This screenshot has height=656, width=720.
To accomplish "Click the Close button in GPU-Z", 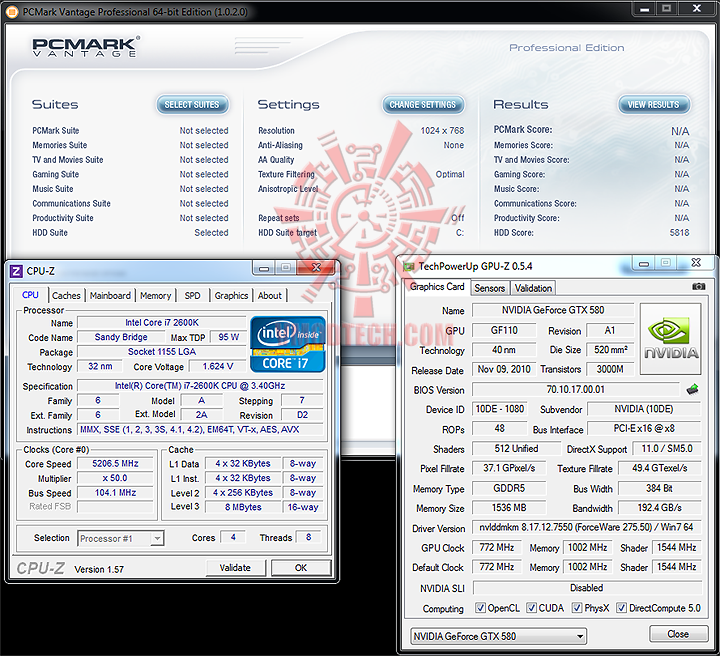I will point(678,634).
